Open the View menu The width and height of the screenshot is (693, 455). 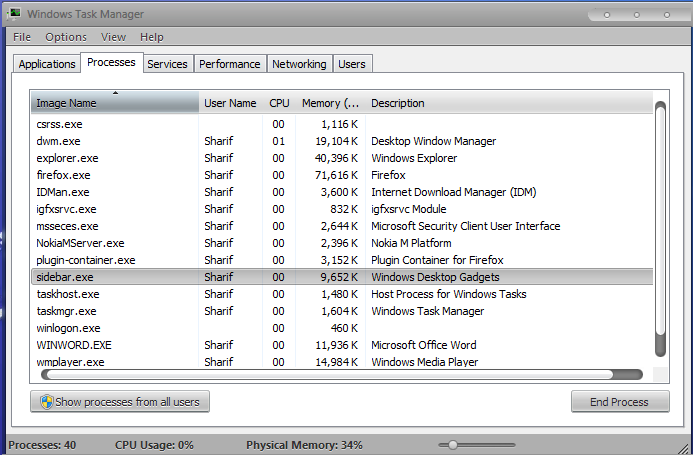point(113,37)
